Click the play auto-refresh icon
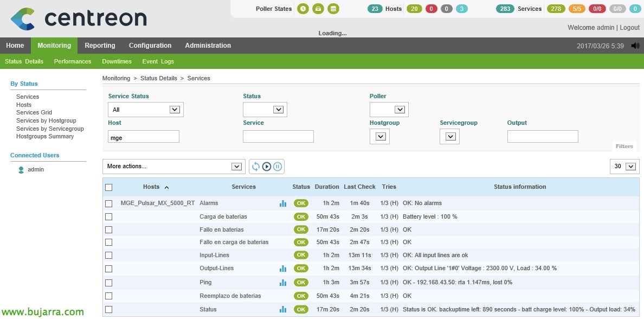644x319 pixels. 267,167
